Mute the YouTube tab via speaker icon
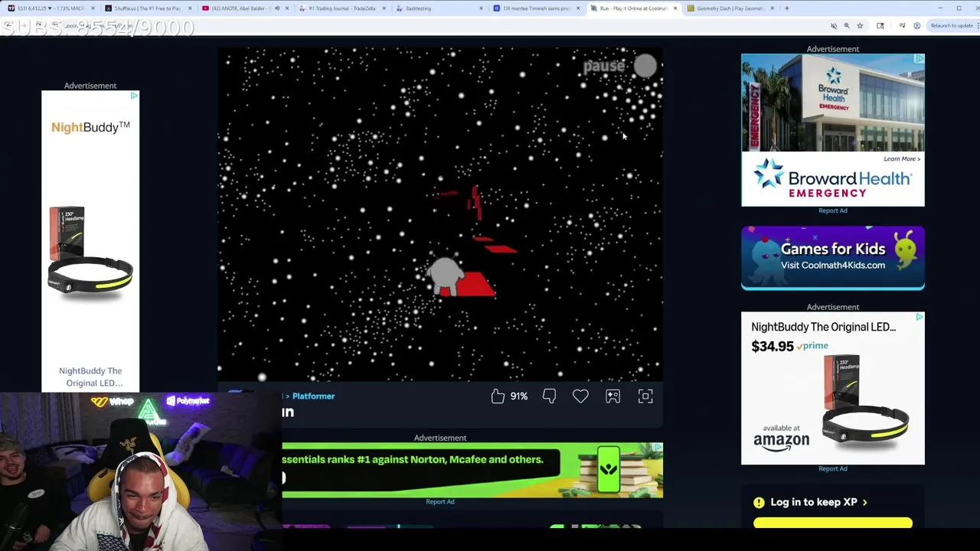The height and width of the screenshot is (551, 980). (x=277, y=8)
